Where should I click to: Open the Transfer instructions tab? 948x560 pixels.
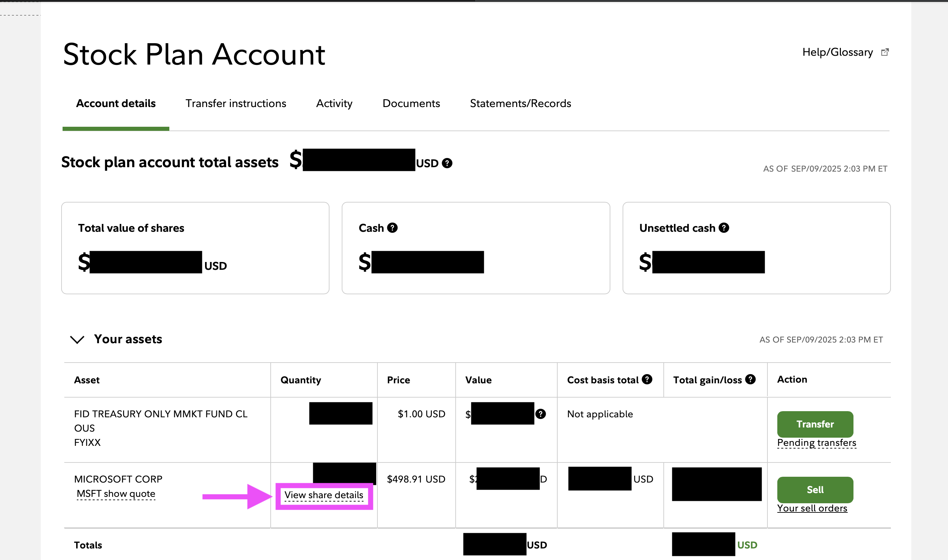[236, 103]
